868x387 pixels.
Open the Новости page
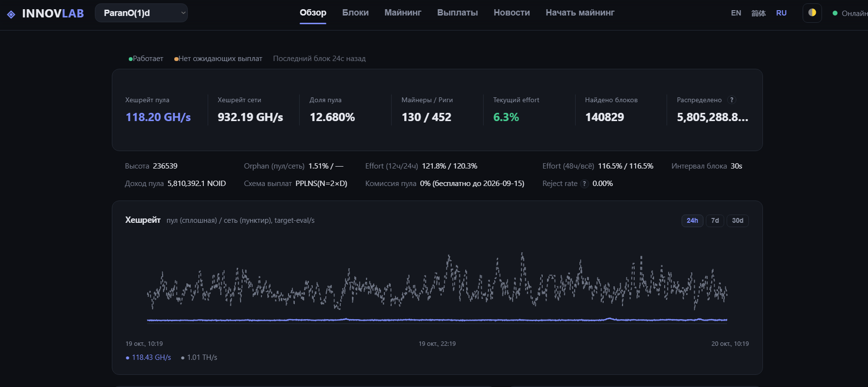(x=512, y=13)
